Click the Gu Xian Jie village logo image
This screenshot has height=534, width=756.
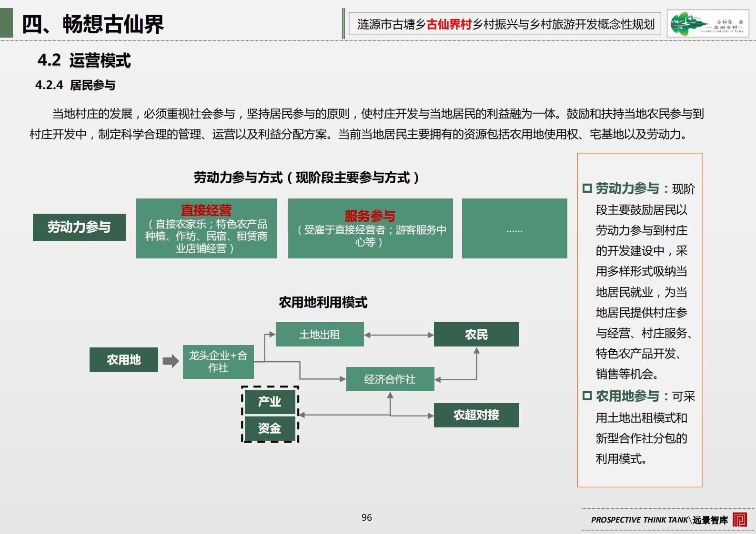pos(707,24)
